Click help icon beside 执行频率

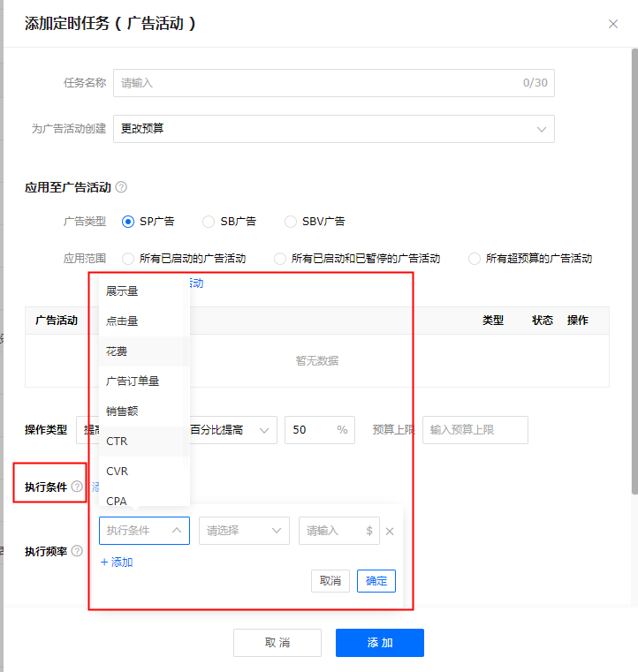click(x=77, y=551)
